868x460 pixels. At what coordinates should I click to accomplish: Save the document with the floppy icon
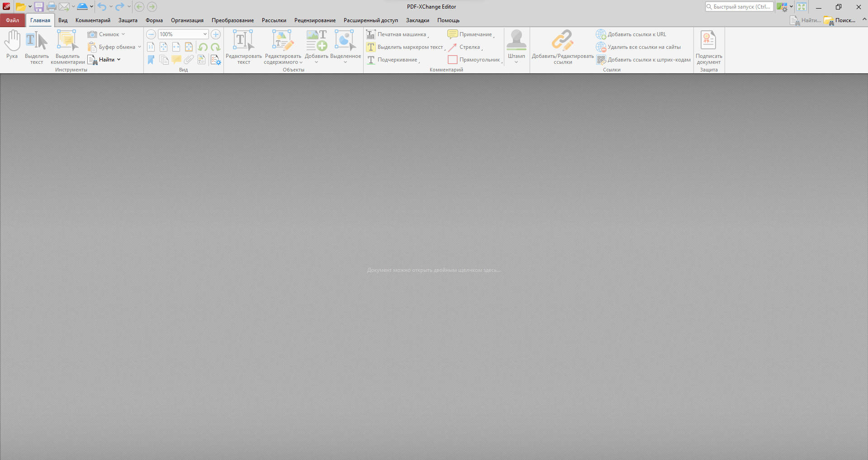[39, 7]
